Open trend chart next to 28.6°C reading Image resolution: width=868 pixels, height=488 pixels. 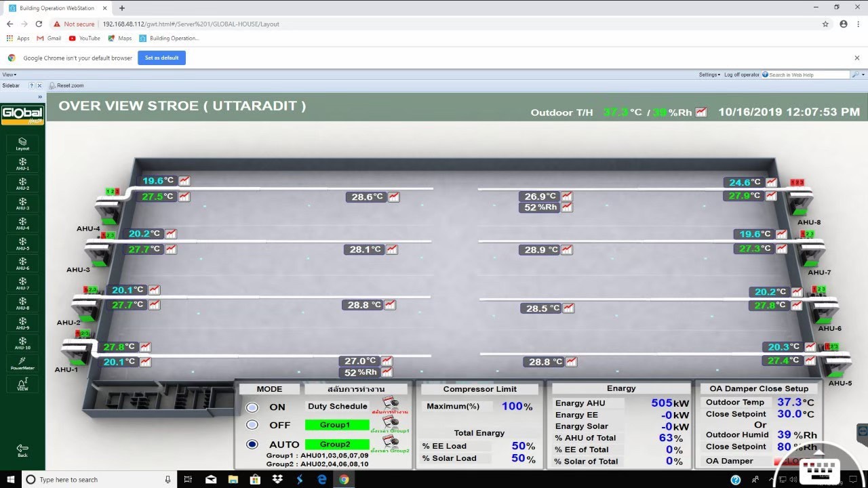[x=393, y=197]
